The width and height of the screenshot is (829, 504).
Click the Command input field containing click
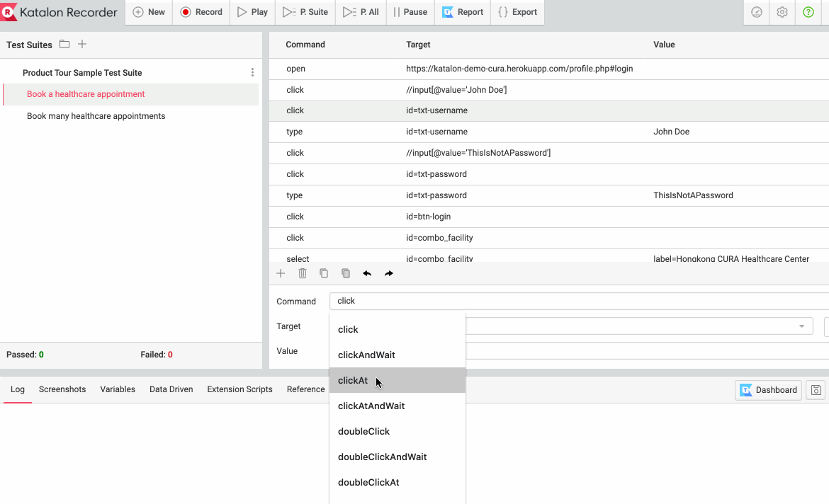click(579, 301)
